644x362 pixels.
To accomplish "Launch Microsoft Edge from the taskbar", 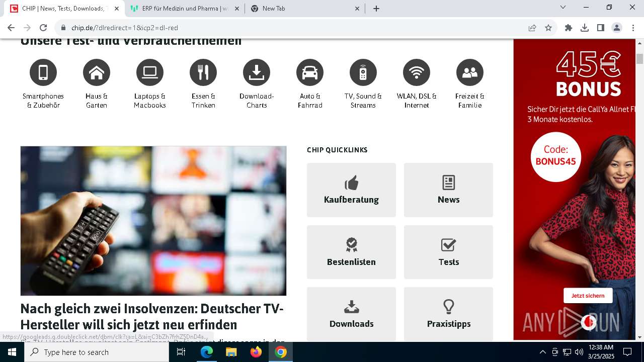I will (x=207, y=352).
